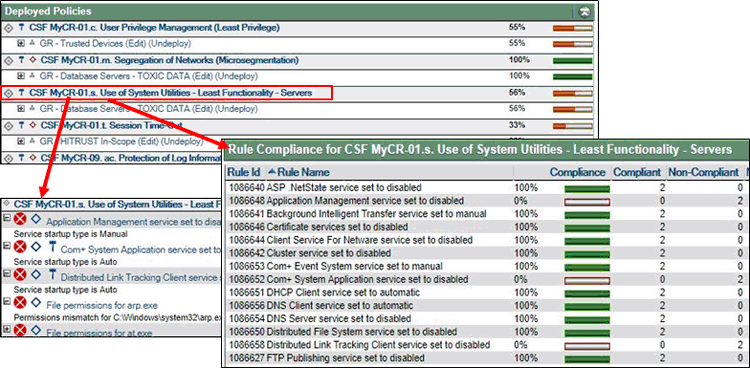Click T icon on Session Time-Out row
750x368 pixels.
(x=21, y=125)
